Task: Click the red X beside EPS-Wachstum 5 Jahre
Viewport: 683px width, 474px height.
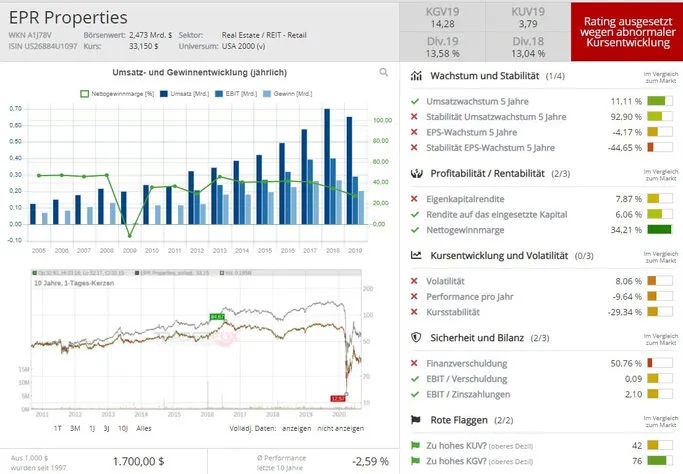Action: (414, 132)
